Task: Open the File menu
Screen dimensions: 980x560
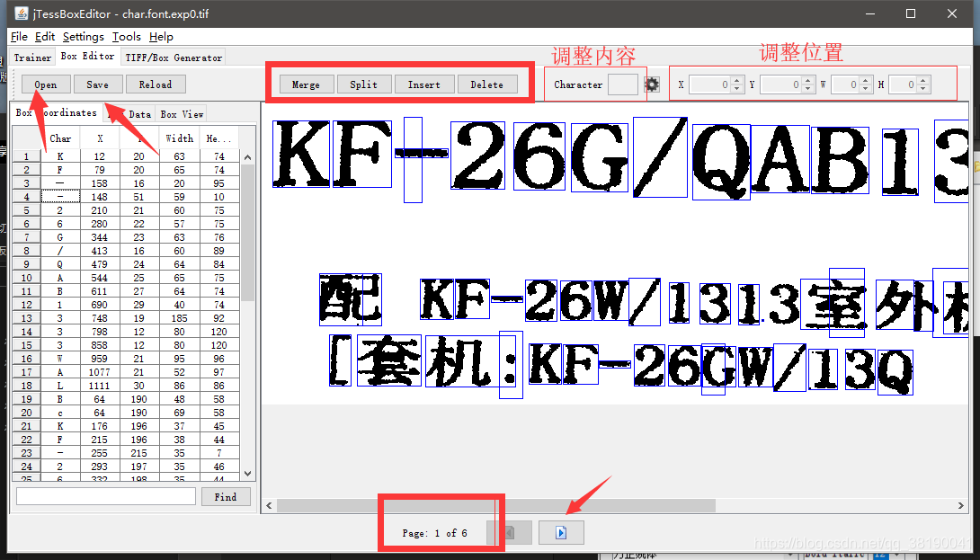Action: coord(19,37)
